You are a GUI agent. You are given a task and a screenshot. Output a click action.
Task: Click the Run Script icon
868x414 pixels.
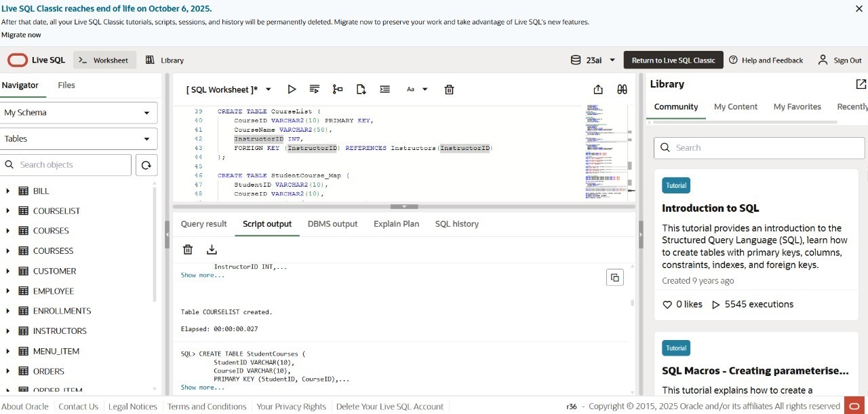pyautogui.click(x=315, y=89)
